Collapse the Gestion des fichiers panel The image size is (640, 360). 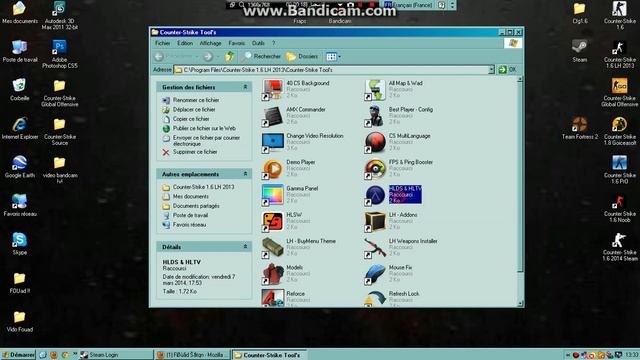coord(245,87)
